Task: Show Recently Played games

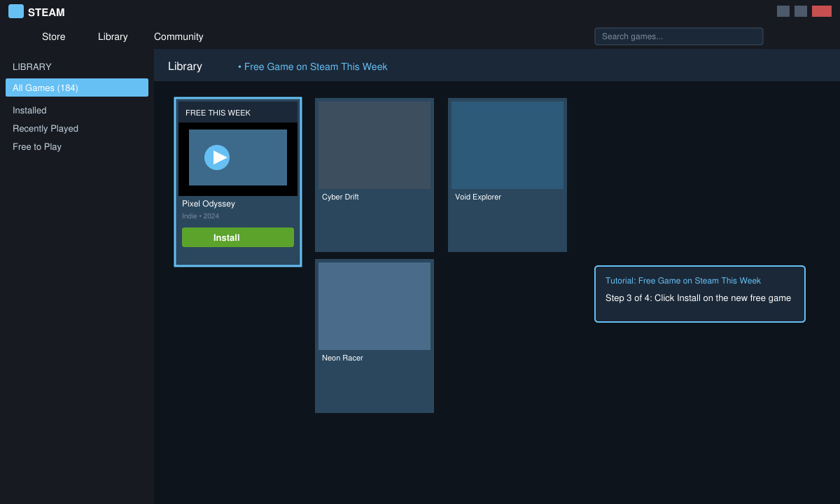Action: (x=45, y=129)
